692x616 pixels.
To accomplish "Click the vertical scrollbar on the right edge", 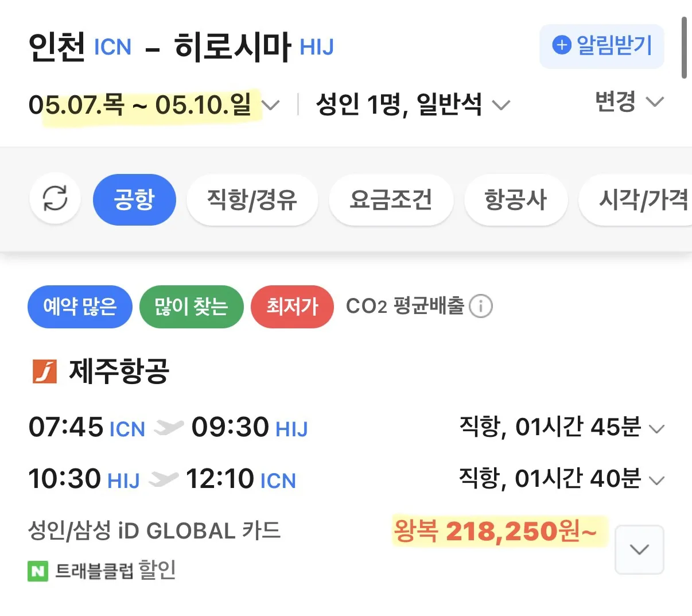I will coord(684,48).
